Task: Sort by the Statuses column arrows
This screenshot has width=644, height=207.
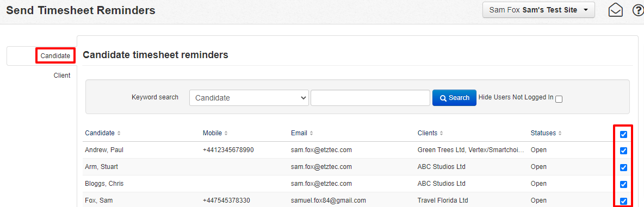Action: [560, 133]
